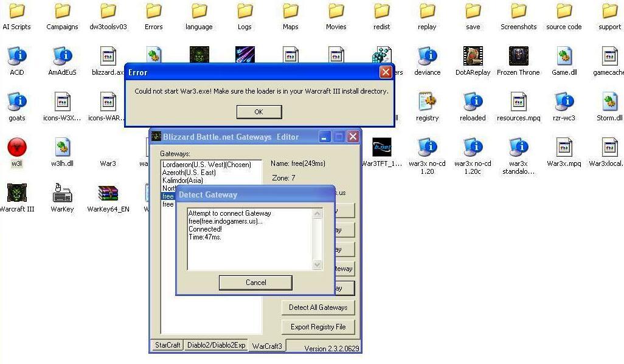624x364 pixels.
Task: Select the Storm.dll file icon
Action: pos(609,101)
